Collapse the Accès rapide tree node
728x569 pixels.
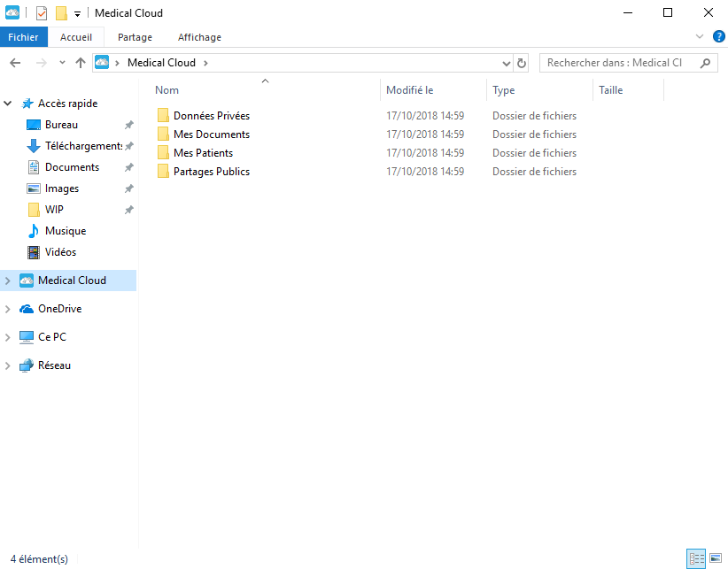coord(8,104)
